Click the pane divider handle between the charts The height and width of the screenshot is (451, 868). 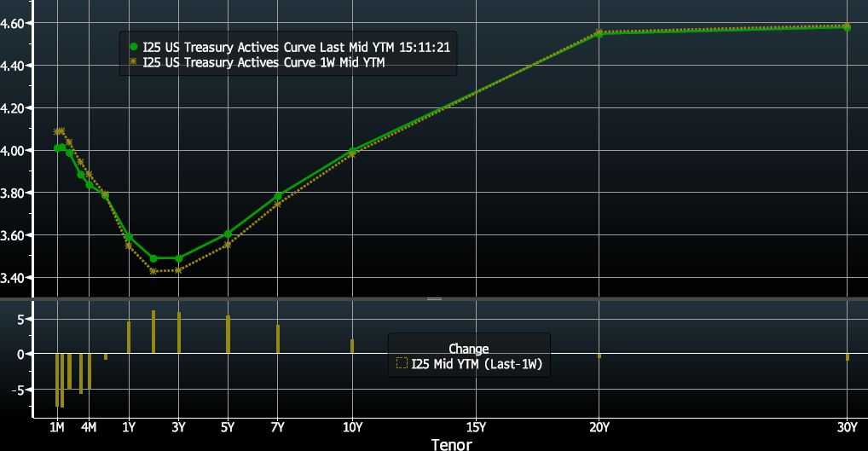434,298
